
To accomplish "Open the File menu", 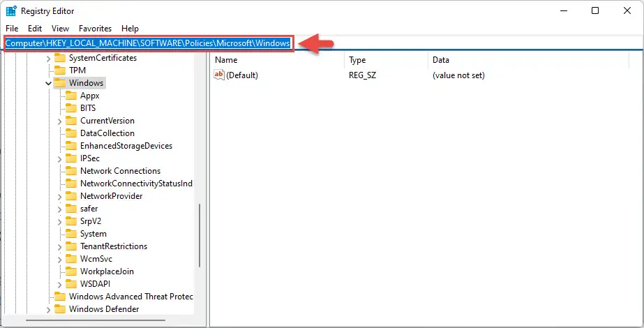I will [12, 29].
